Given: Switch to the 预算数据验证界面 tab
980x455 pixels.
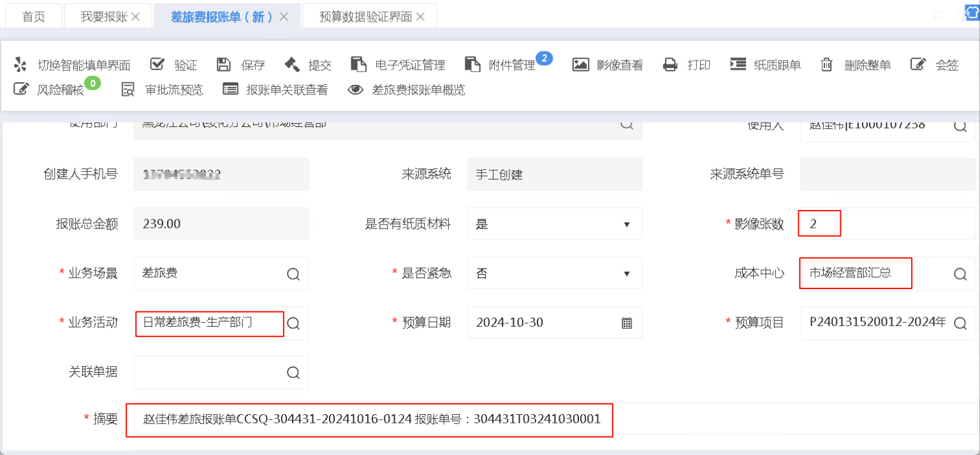Looking at the screenshot, I should [366, 17].
